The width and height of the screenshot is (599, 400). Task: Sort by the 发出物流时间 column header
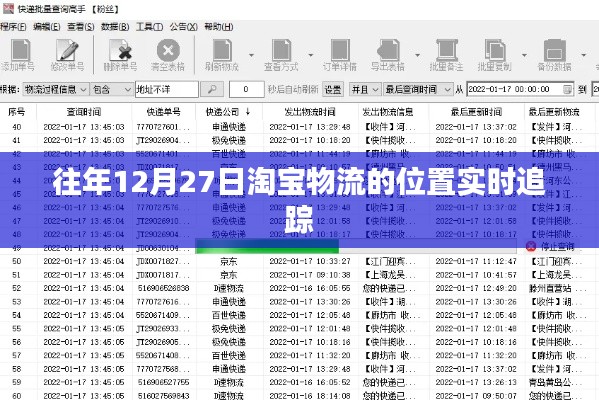pos(310,112)
